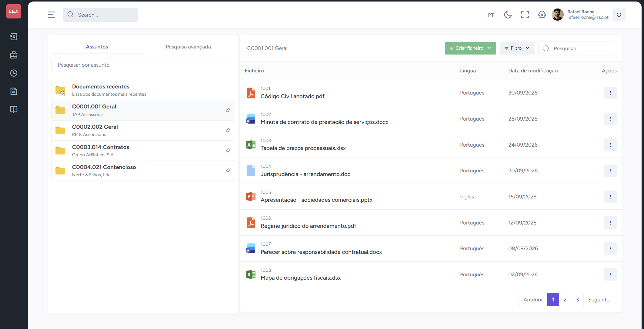Open the contacts icon in sidebar

pyautogui.click(x=14, y=37)
